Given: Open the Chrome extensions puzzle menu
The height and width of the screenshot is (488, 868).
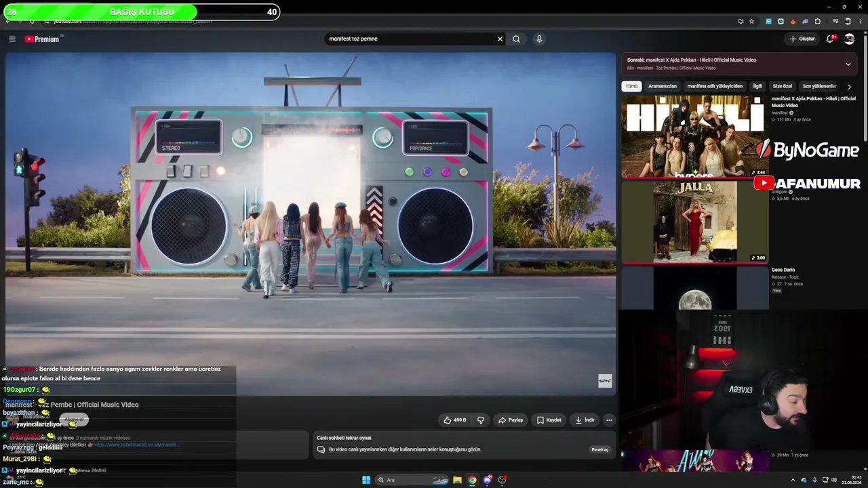Looking at the screenshot, I should click(818, 21).
